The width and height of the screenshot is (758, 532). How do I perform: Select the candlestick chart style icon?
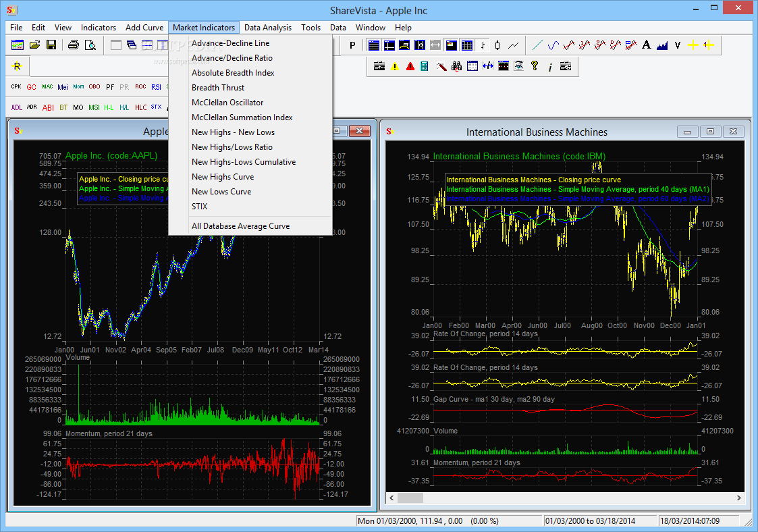pyautogui.click(x=498, y=45)
